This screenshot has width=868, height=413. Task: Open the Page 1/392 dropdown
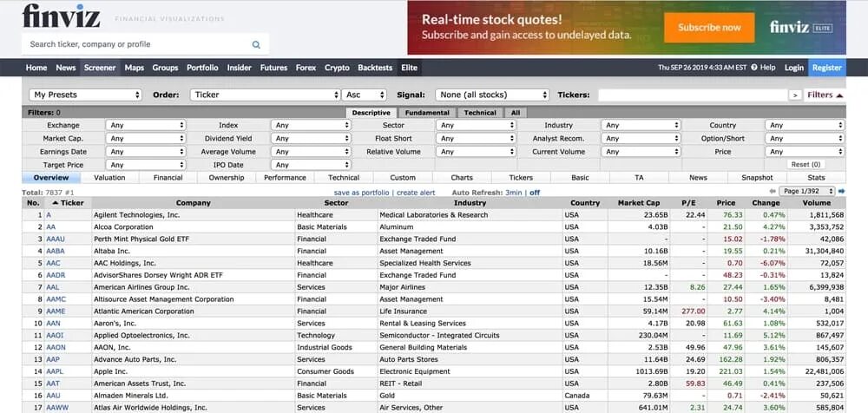[806, 192]
